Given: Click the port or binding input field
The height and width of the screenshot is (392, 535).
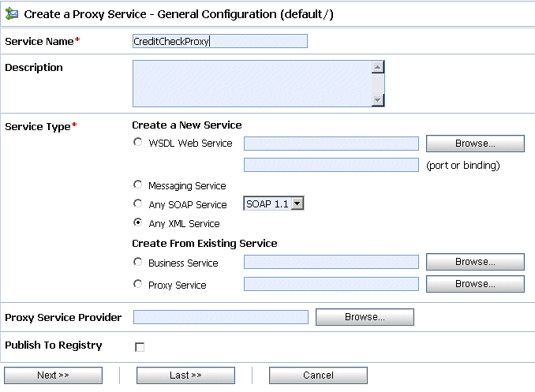Looking at the screenshot, I should (x=331, y=165).
